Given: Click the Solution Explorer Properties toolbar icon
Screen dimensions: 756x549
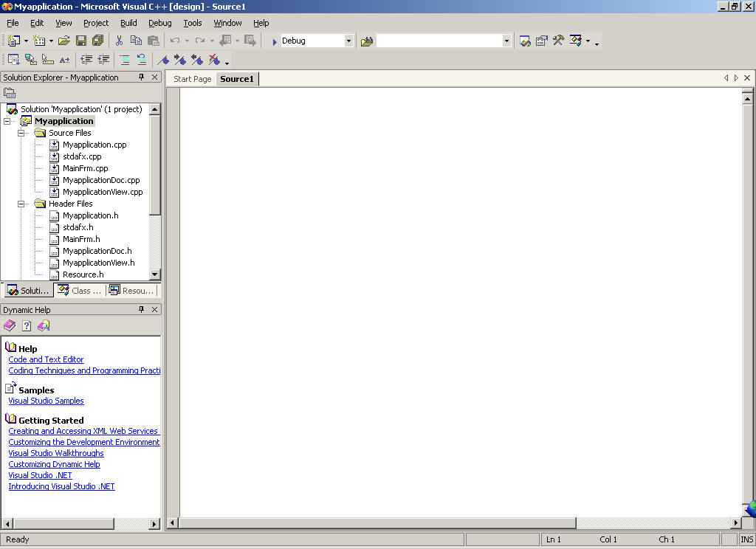Looking at the screenshot, I should [x=10, y=93].
